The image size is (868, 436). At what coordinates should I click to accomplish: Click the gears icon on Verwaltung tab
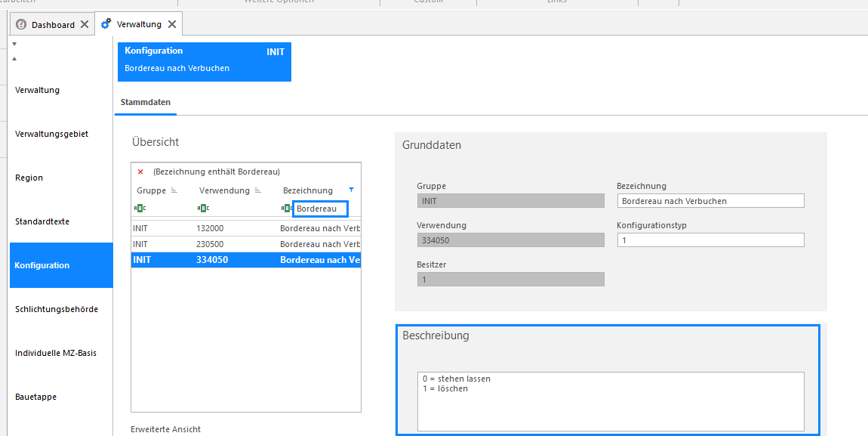coord(106,24)
